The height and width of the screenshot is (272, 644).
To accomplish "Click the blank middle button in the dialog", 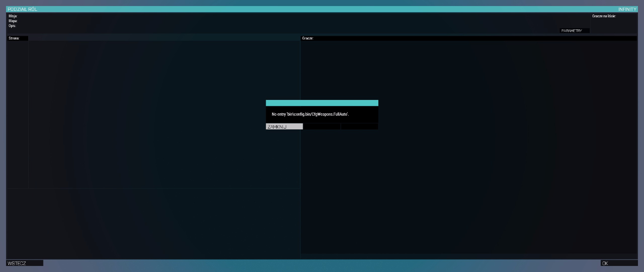I will 322,127.
